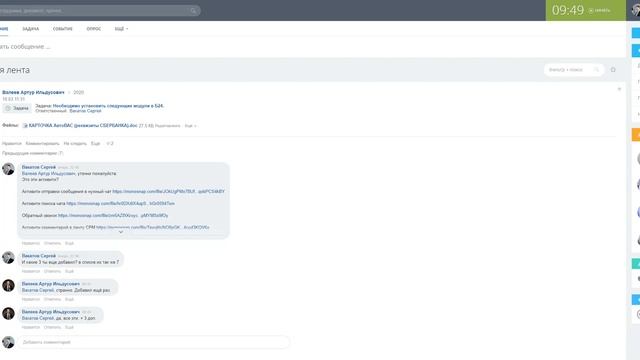The width and height of the screenshot is (640, 360).
Task: Reply to 'И какие 3 ты ещё добавил' comment
Action: (52, 271)
